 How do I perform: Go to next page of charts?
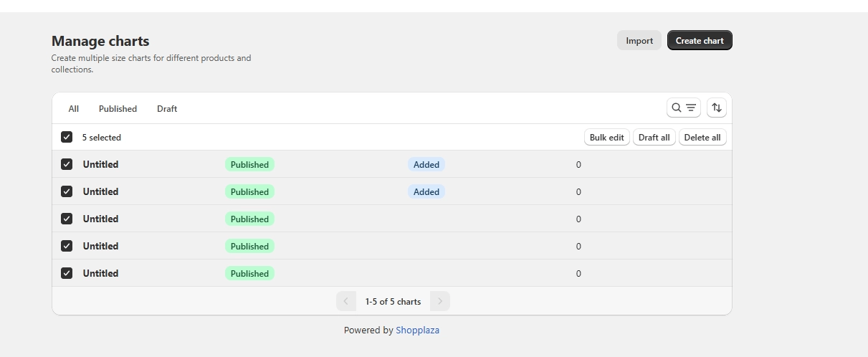pyautogui.click(x=440, y=301)
